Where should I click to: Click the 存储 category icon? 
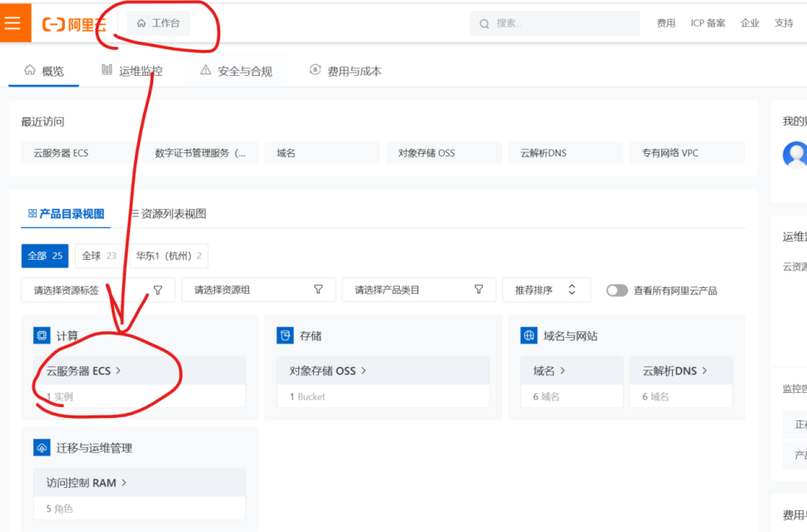(285, 336)
